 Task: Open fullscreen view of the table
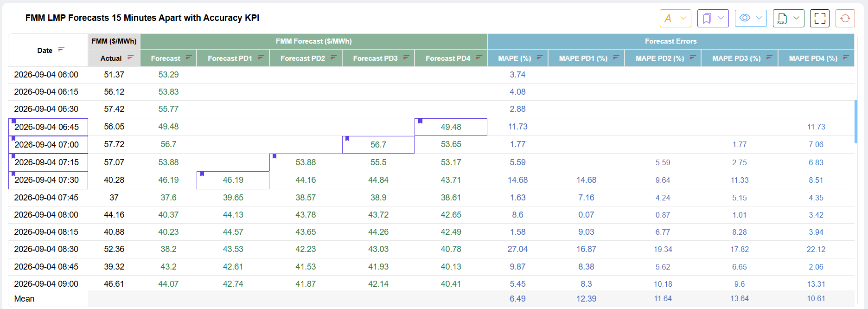[x=820, y=19]
